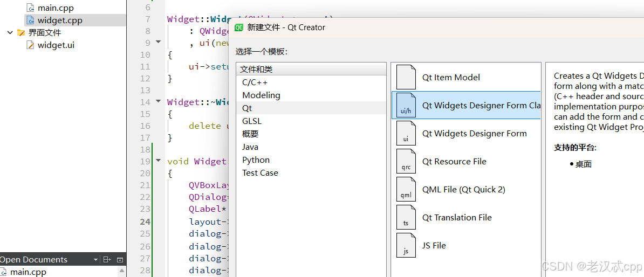Click the js icon of JS File
This screenshot has width=644, height=277.
[x=406, y=245]
